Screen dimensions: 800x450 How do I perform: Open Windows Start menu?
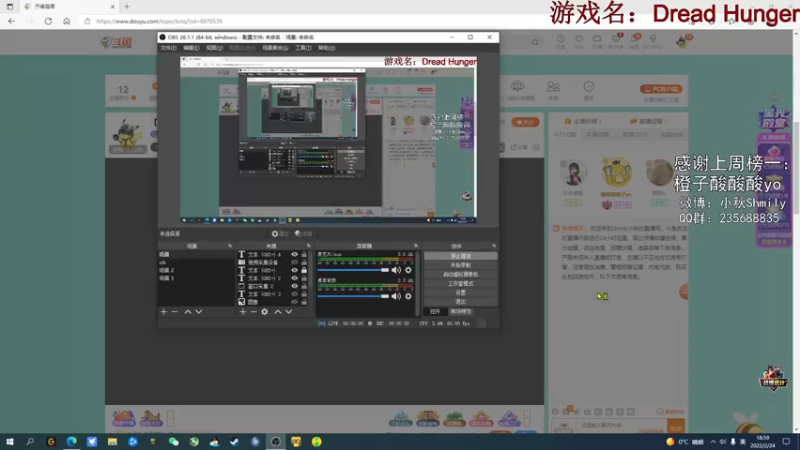[10, 442]
